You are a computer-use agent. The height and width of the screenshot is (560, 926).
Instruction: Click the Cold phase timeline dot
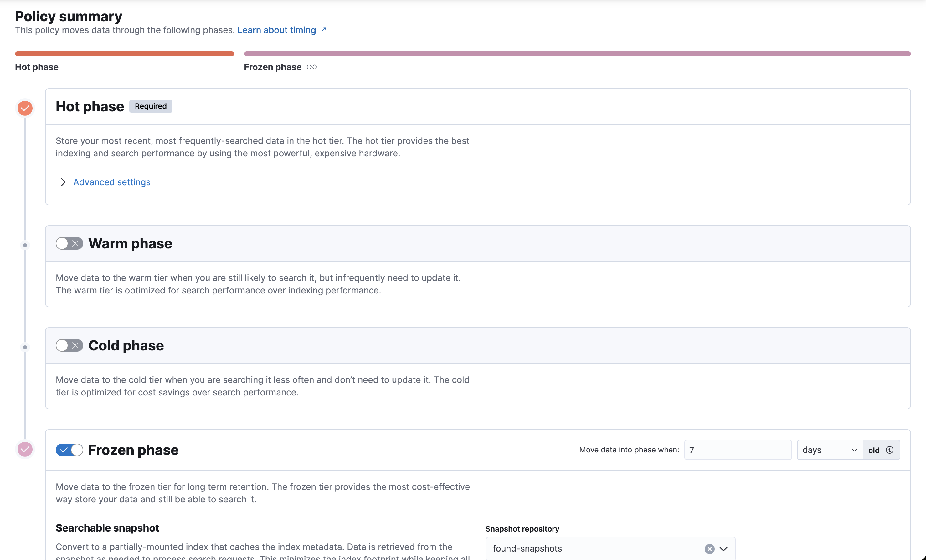click(25, 347)
